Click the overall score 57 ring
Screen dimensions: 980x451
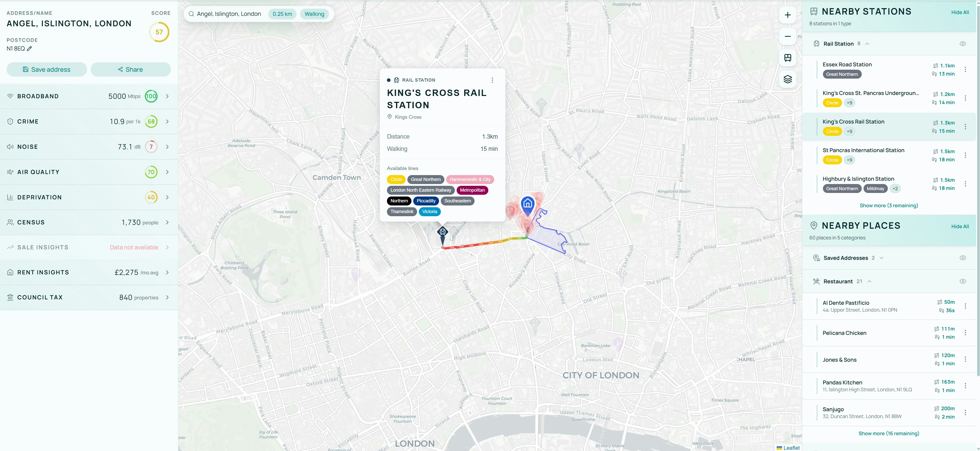pyautogui.click(x=159, y=32)
